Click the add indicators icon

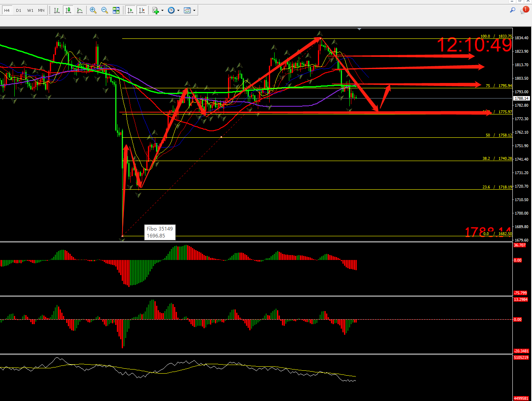[x=156, y=10]
